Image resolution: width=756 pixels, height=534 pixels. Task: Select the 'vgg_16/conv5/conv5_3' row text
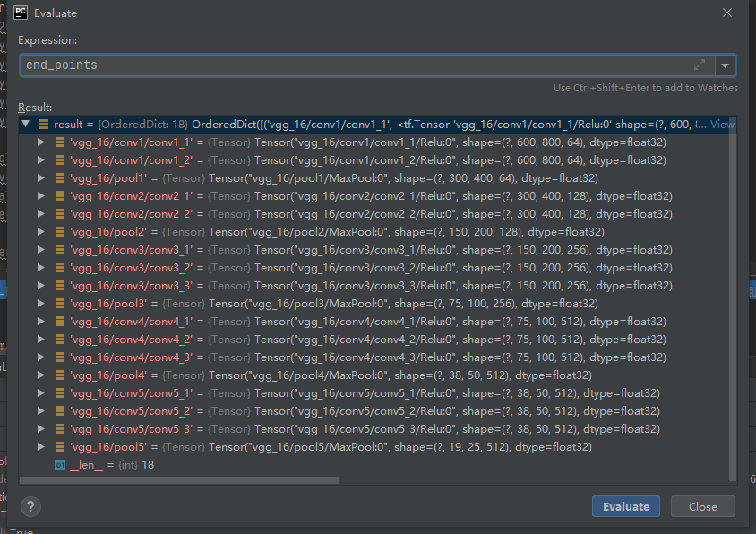tap(365, 429)
